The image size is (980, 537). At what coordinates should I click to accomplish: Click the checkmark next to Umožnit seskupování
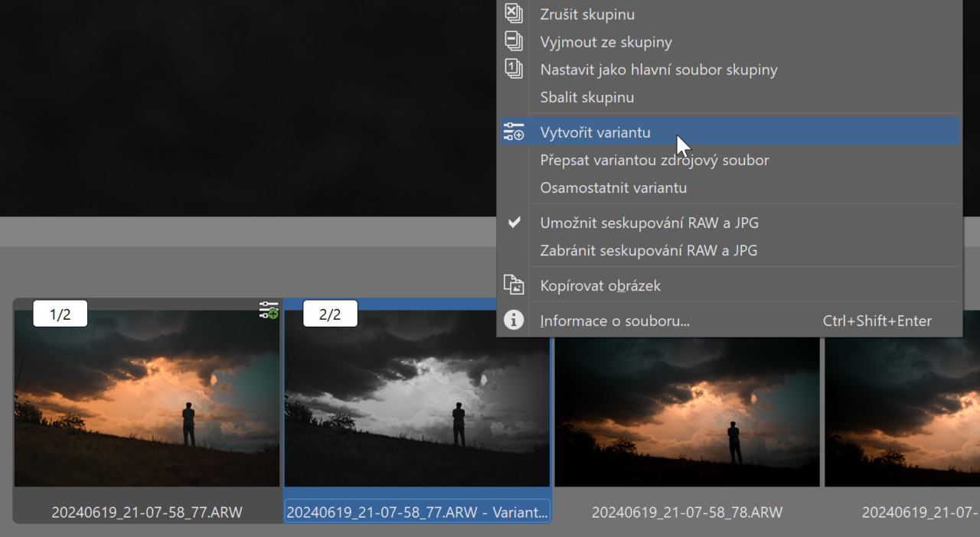514,222
